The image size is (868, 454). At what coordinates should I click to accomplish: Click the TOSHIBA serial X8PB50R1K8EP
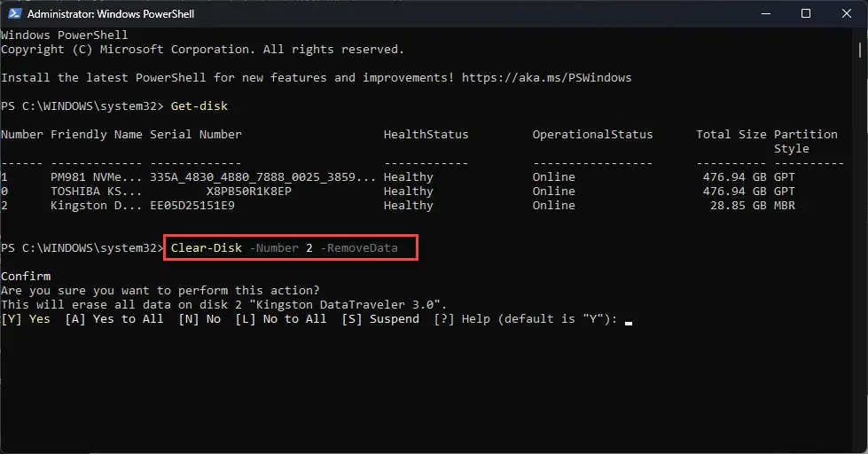[x=248, y=191]
